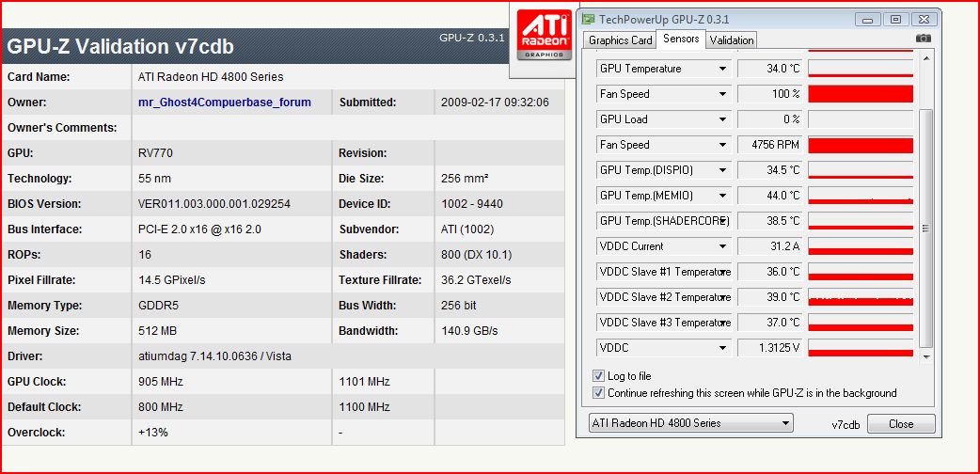Click the GPU-Z Validation v7cdb heading
Image resolution: width=980 pixels, height=474 pixels.
(x=120, y=47)
